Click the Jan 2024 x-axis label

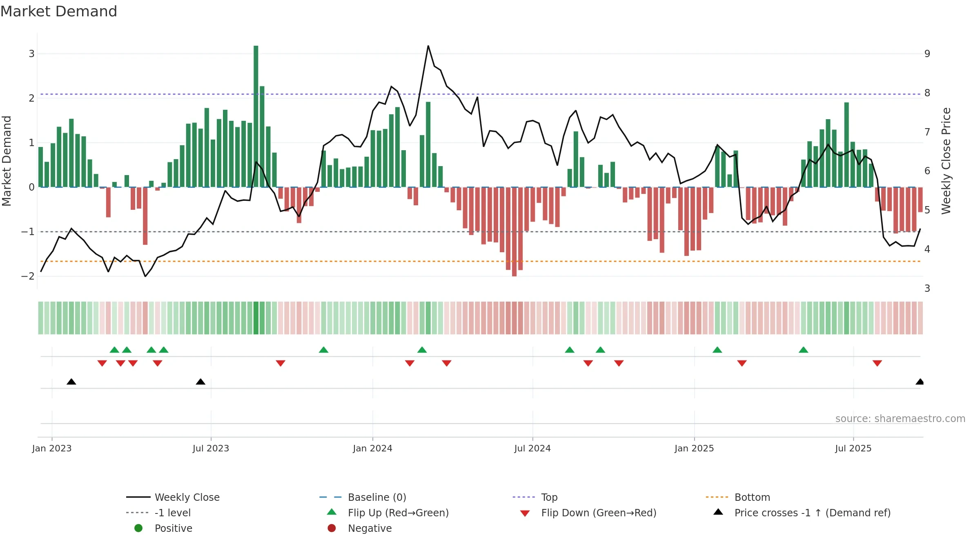click(372, 448)
